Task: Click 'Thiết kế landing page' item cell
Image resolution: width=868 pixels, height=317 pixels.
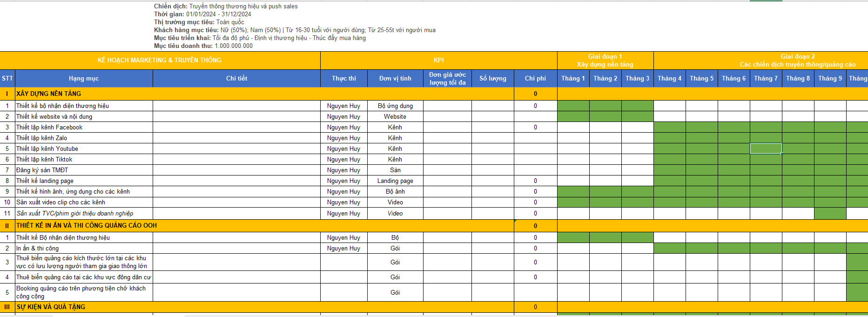Action: click(x=45, y=181)
